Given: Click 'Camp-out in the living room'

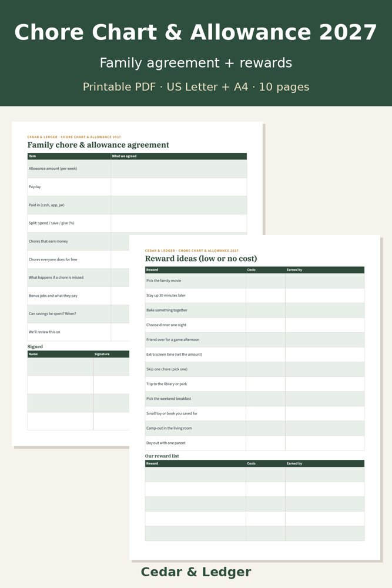Looking at the screenshot, I should (169, 428).
